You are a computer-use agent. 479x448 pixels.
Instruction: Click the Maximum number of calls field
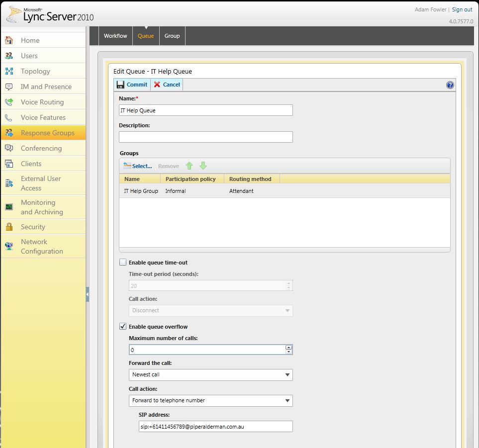207,350
